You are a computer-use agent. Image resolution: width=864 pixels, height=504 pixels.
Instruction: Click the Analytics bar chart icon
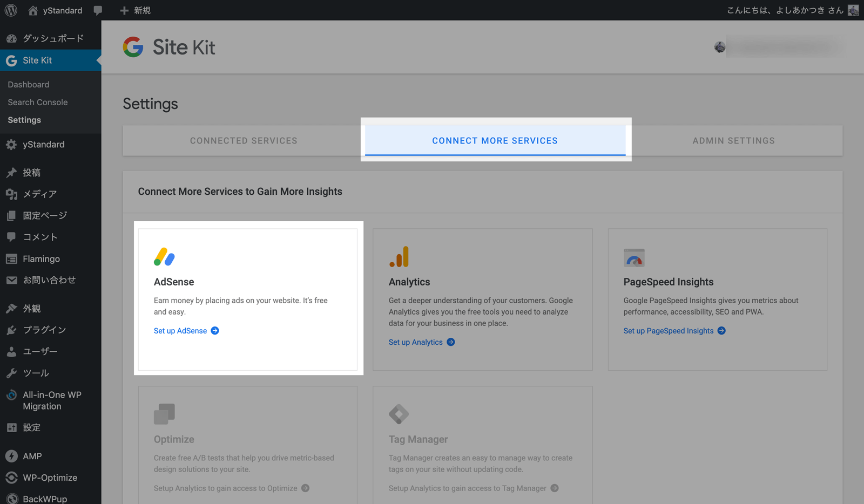[399, 257]
